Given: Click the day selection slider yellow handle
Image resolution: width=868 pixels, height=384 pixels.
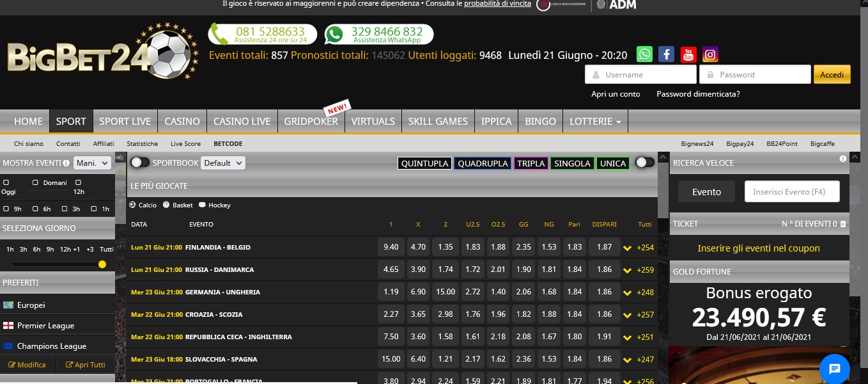Looking at the screenshot, I should coord(102,264).
